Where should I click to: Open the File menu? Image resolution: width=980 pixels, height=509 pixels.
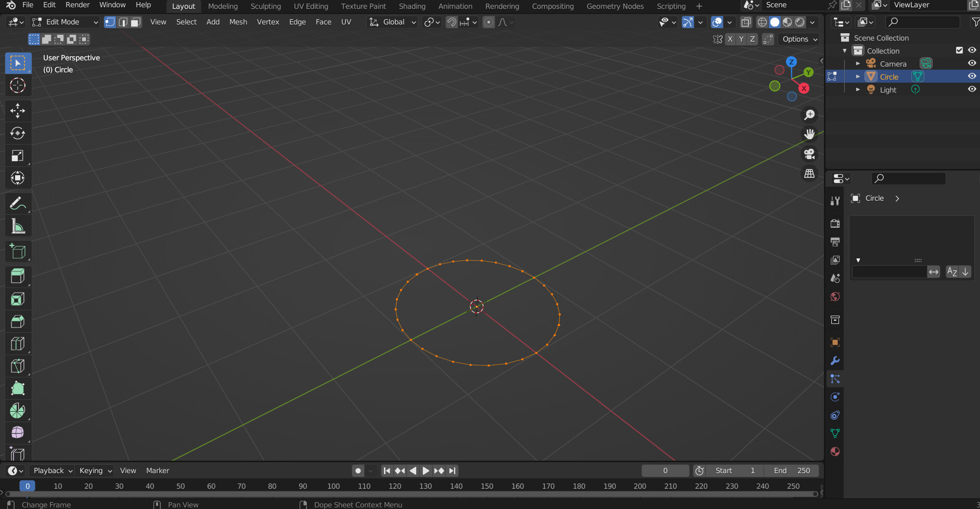point(28,5)
